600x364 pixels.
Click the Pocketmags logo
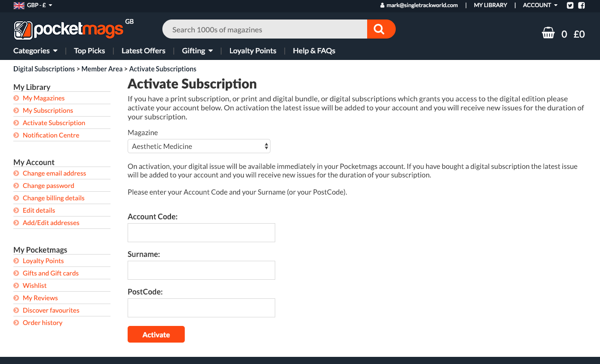69,30
